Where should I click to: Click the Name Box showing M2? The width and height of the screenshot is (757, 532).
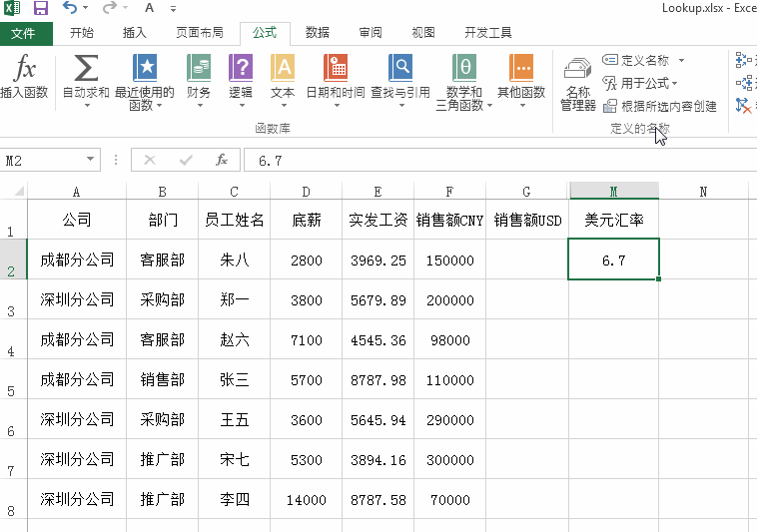pyautogui.click(x=44, y=160)
